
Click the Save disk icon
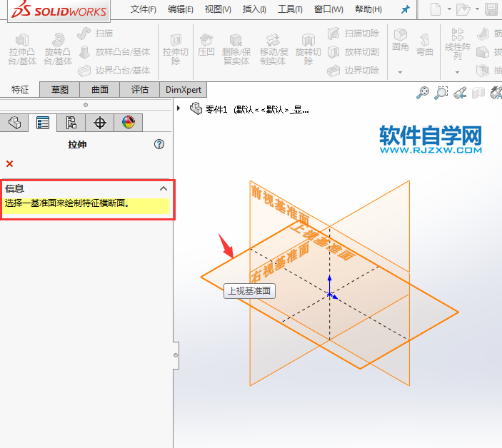pos(491,9)
